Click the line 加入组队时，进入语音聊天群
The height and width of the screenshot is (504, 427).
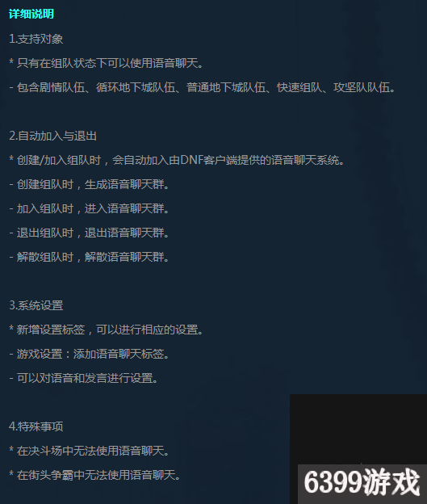89,208
